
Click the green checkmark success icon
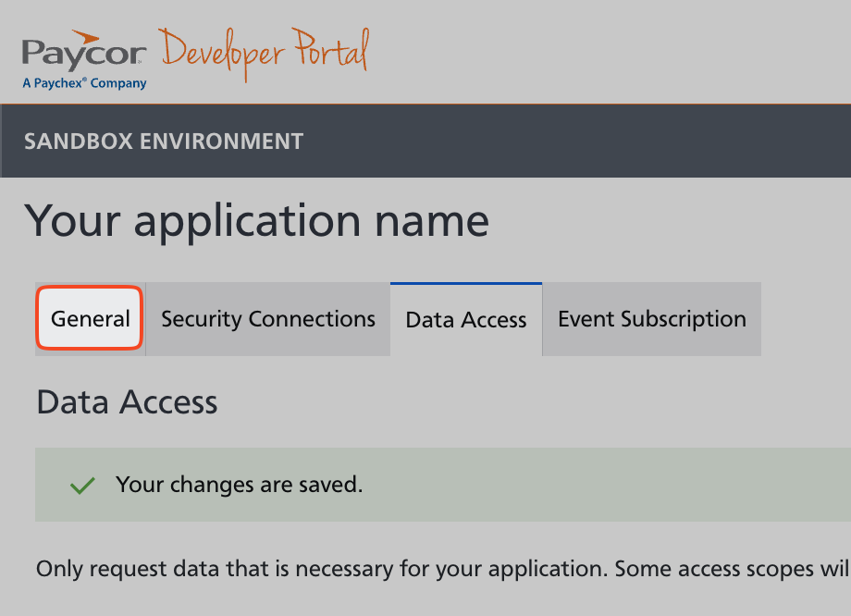83,486
